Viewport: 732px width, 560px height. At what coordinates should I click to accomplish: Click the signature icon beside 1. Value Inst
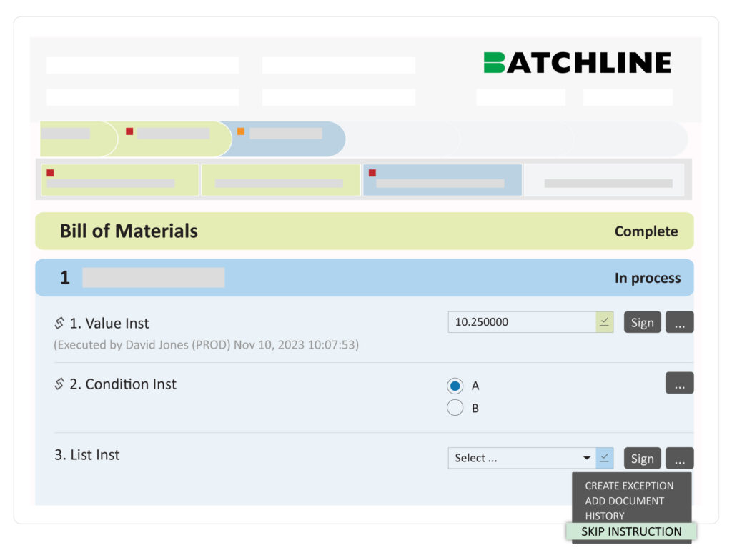[60, 322]
